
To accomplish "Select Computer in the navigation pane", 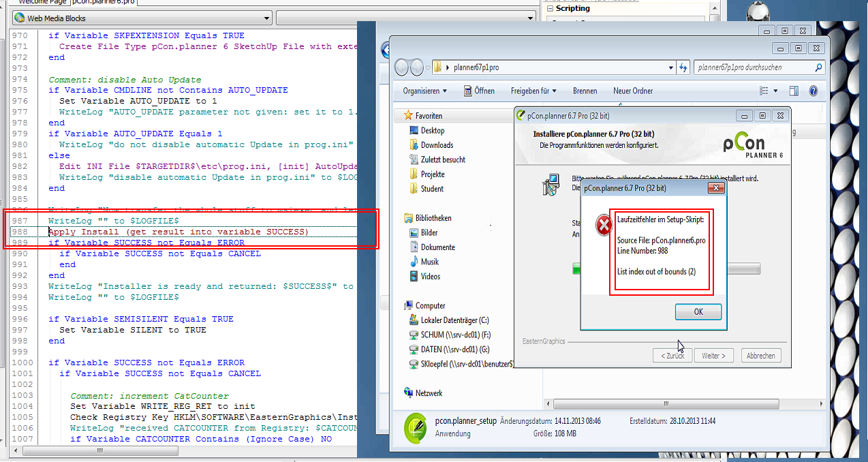I will pyautogui.click(x=424, y=306).
